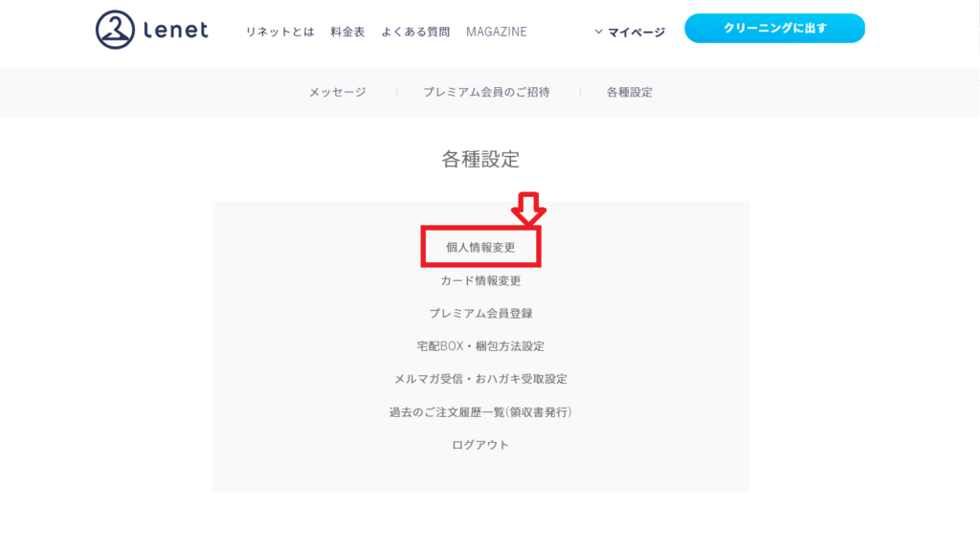Viewport: 980px width, 553px height.
Task: View 過去のご注文履歴一覧(領収書発行)
Action: (x=480, y=411)
